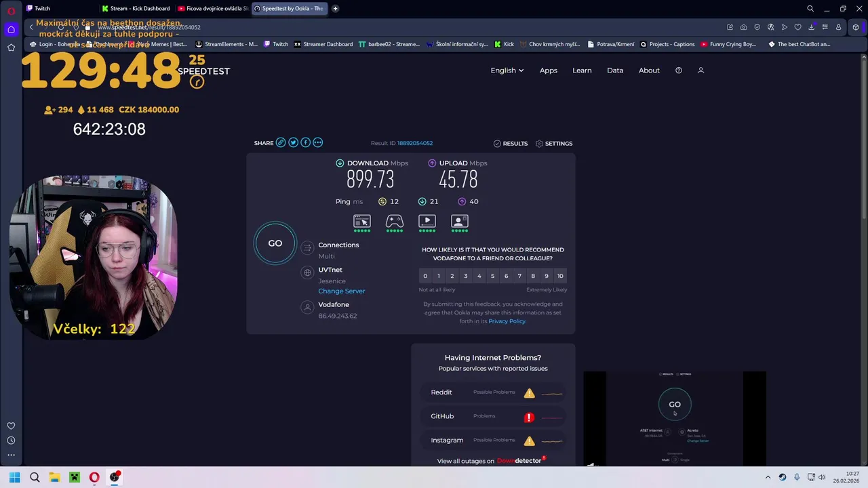Search open tabs with magnifier icon

click(810, 9)
